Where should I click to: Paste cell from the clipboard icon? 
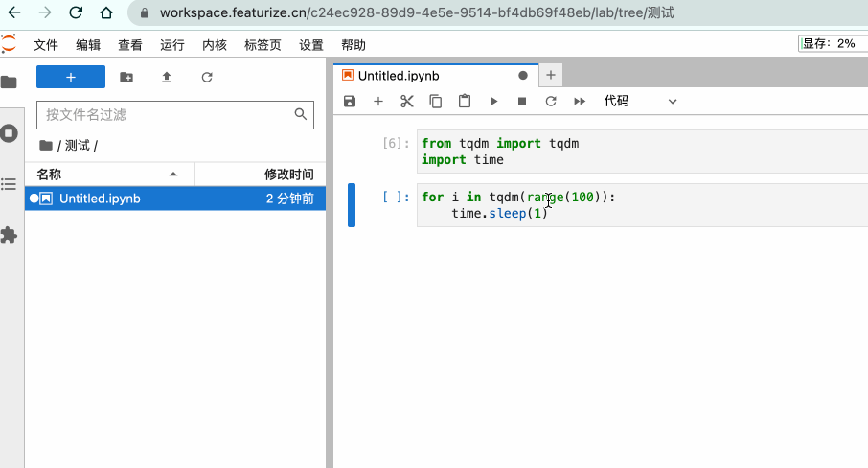465,102
